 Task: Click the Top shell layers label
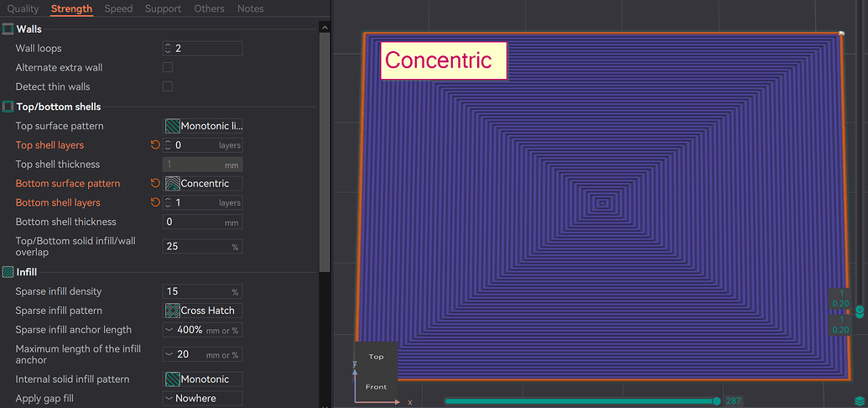tap(49, 145)
